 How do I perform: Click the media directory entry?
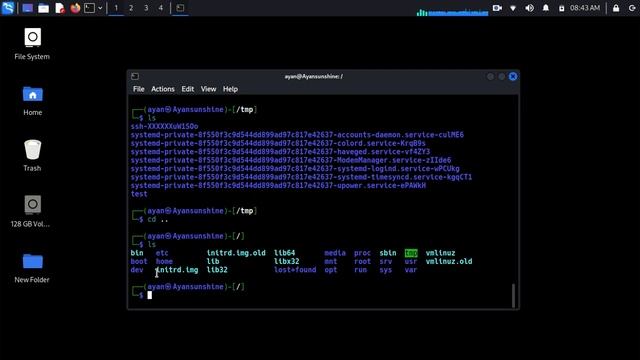(335, 253)
